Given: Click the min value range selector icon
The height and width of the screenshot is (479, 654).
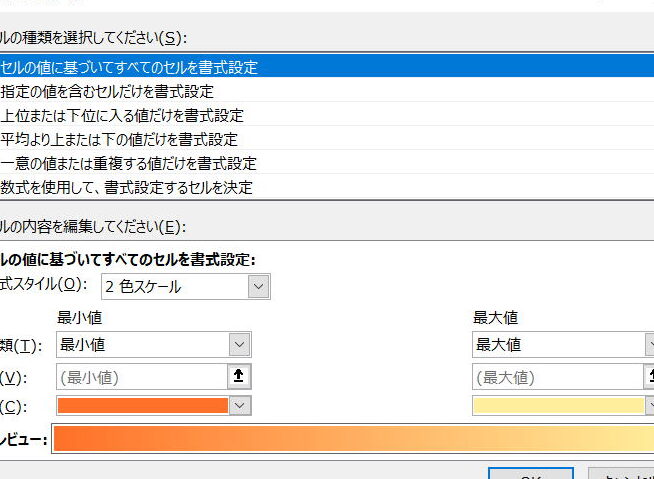Looking at the screenshot, I should [x=239, y=376].
